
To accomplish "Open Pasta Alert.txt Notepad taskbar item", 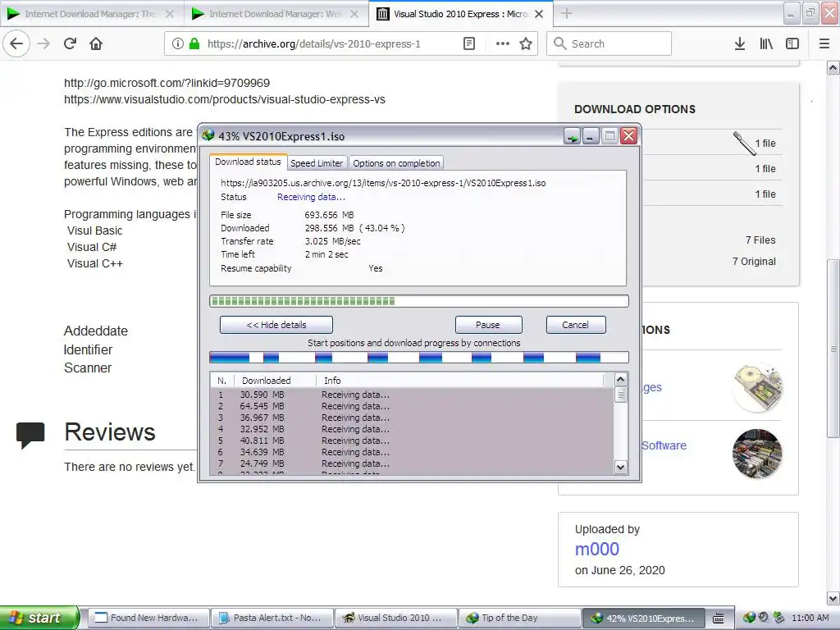I will [272, 618].
